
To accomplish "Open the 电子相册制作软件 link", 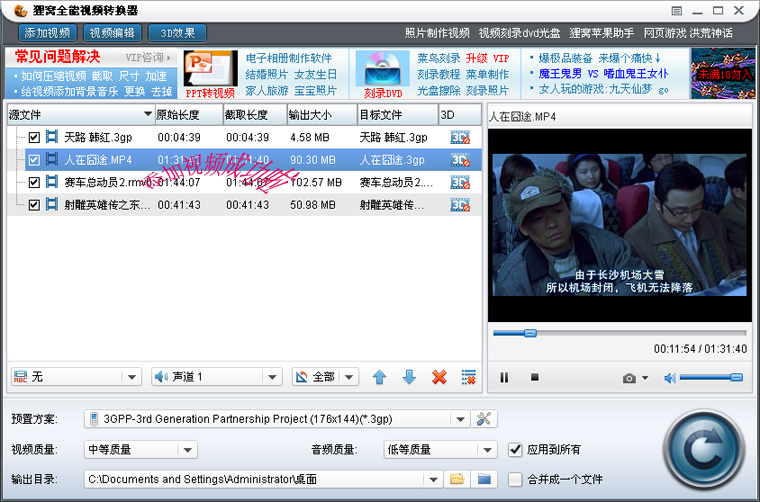I will (x=288, y=58).
